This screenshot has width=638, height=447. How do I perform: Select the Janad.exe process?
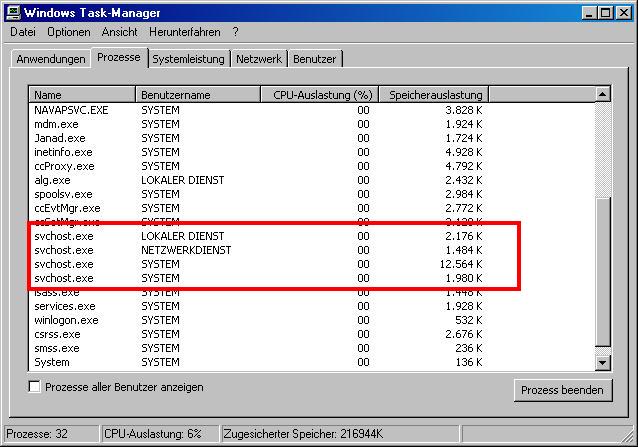click(x=259, y=138)
